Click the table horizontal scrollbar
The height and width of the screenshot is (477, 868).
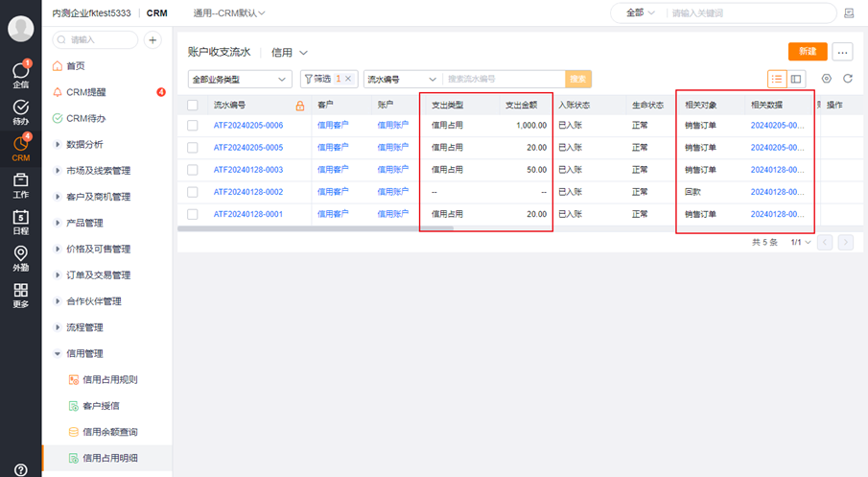[x=316, y=228]
